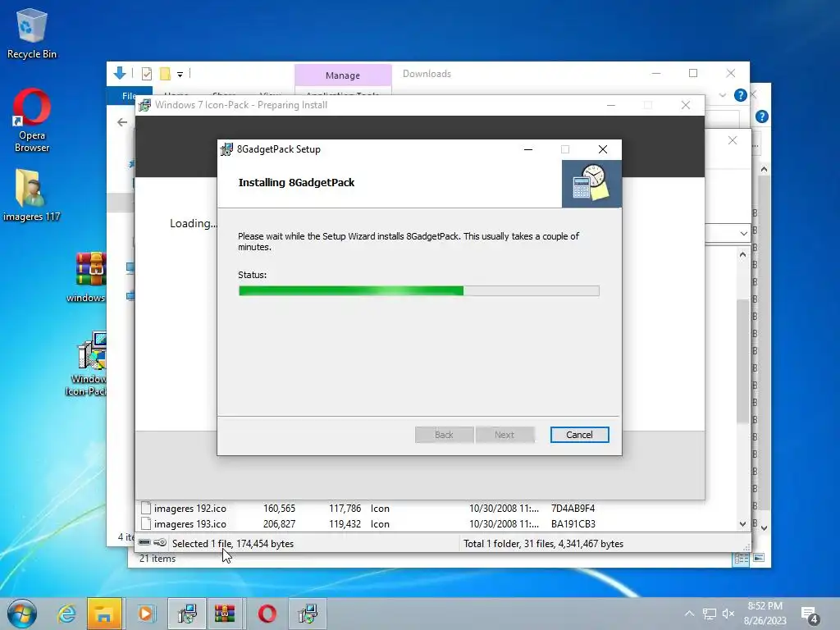Image resolution: width=840 pixels, height=630 pixels.
Task: Click the Icon-Pack installer title icon
Action: coord(144,105)
